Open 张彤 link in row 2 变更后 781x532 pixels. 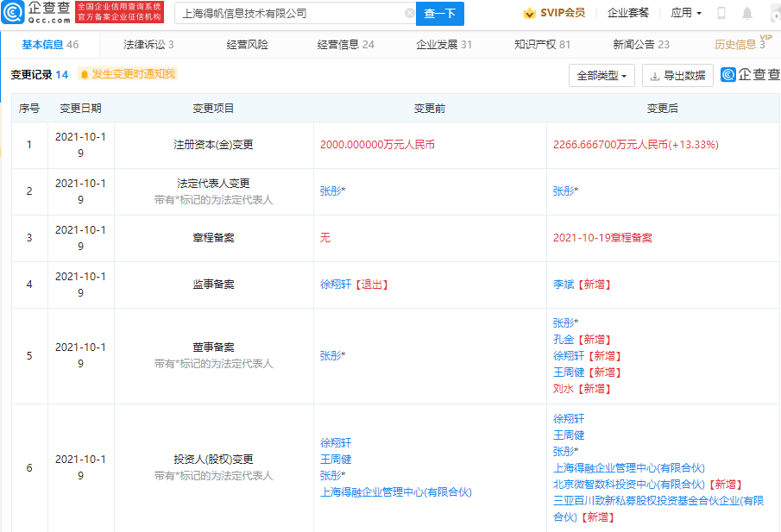pos(565,191)
